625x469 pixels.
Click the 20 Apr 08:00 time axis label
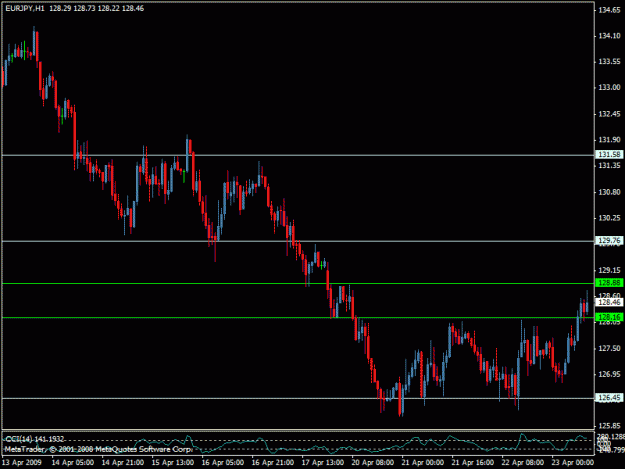tap(373, 462)
